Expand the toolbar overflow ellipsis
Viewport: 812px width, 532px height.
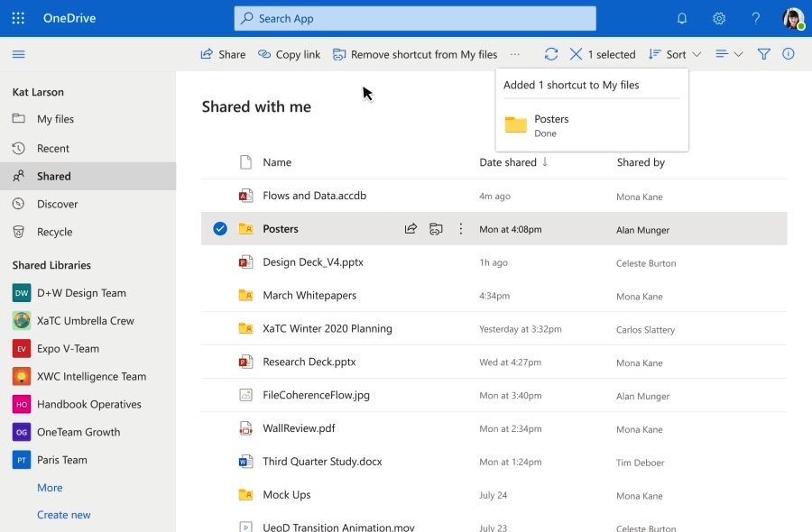(x=515, y=54)
